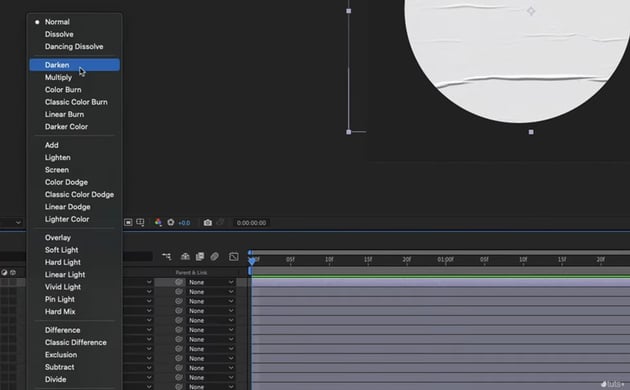
Task: Pick Classic Difference from the menu
Action: [x=75, y=343]
